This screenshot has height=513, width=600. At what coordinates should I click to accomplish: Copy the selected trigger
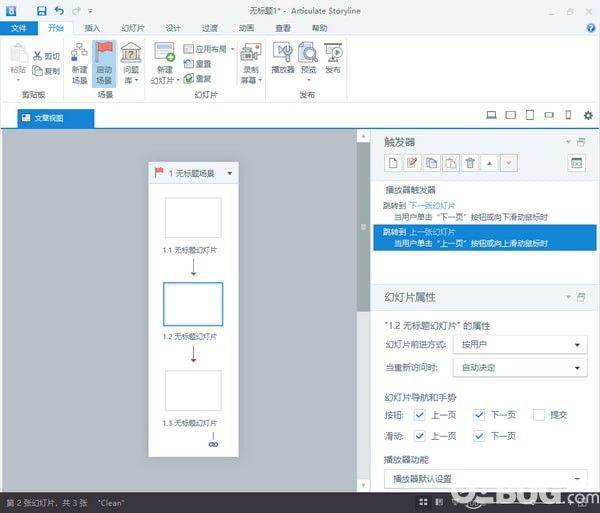click(x=432, y=163)
